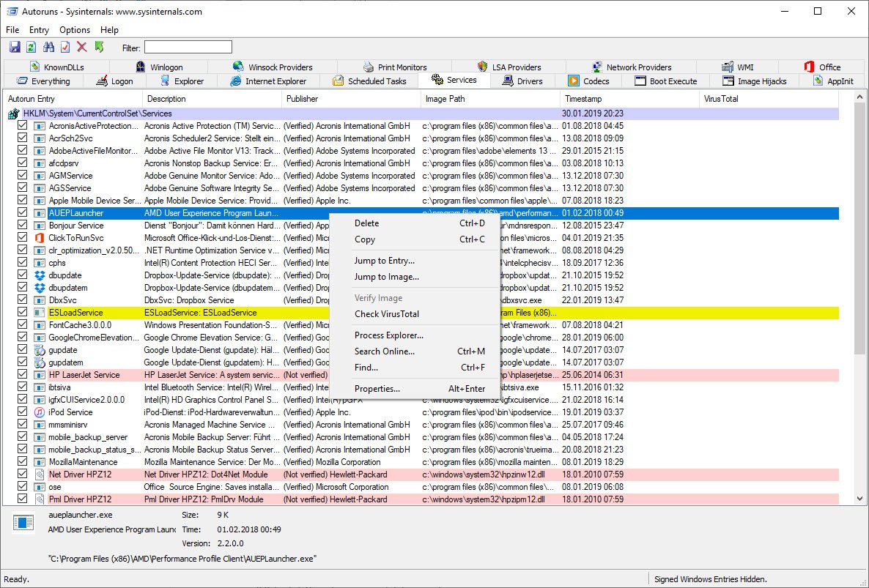Click the vertical scrollbar down arrow
Viewport: 869px width, 588px height.
(x=861, y=498)
